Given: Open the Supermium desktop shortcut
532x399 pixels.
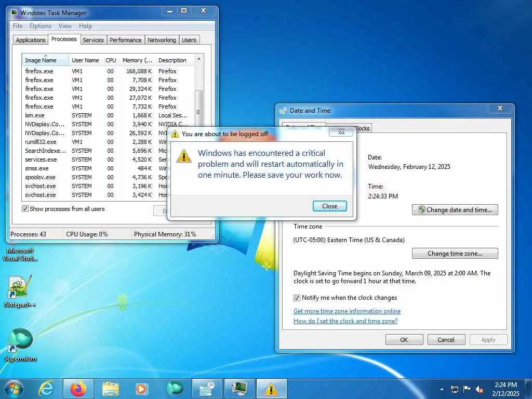Looking at the screenshot, I should pyautogui.click(x=20, y=345).
